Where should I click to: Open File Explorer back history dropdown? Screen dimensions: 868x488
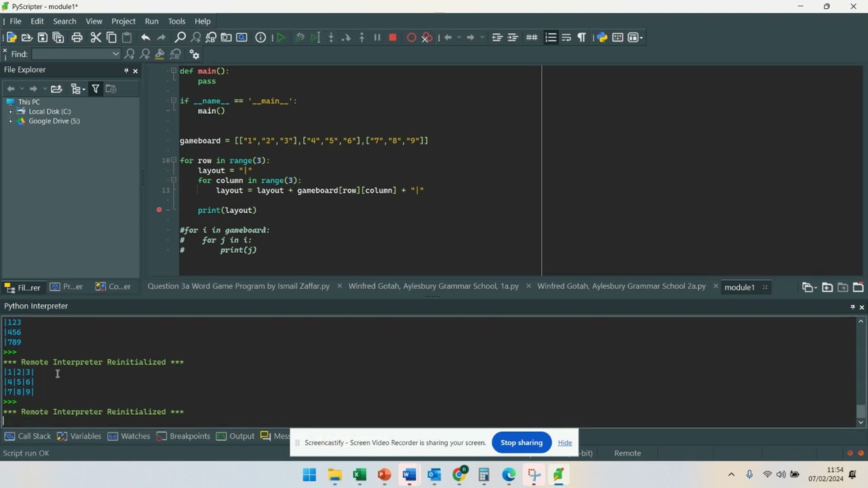point(22,89)
